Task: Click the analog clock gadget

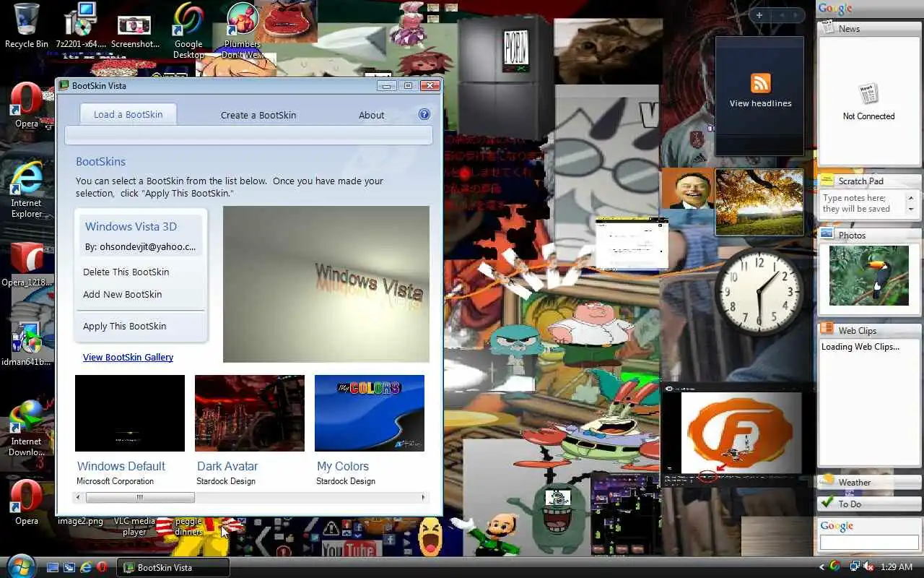Action: pyautogui.click(x=758, y=292)
